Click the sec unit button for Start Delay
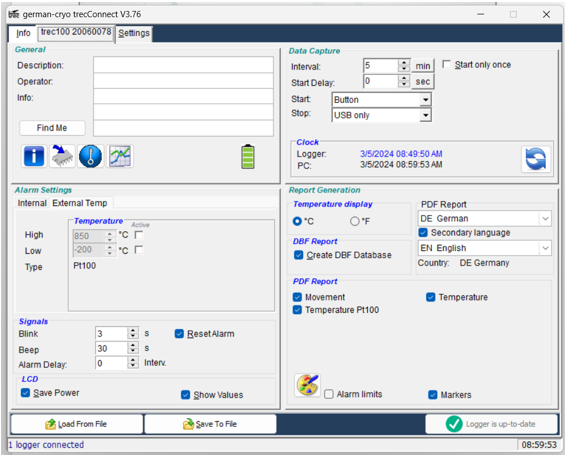Image resolution: width=567 pixels, height=460 pixels. (423, 81)
